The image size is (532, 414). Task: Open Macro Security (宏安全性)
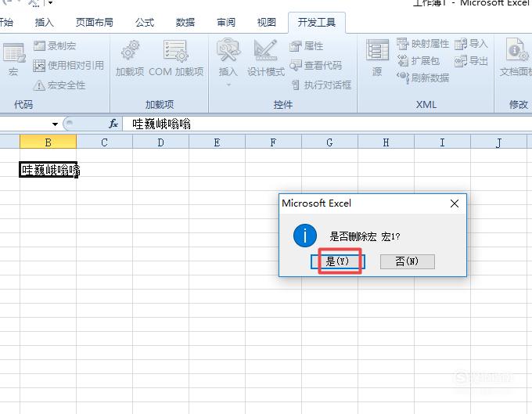coord(59,85)
